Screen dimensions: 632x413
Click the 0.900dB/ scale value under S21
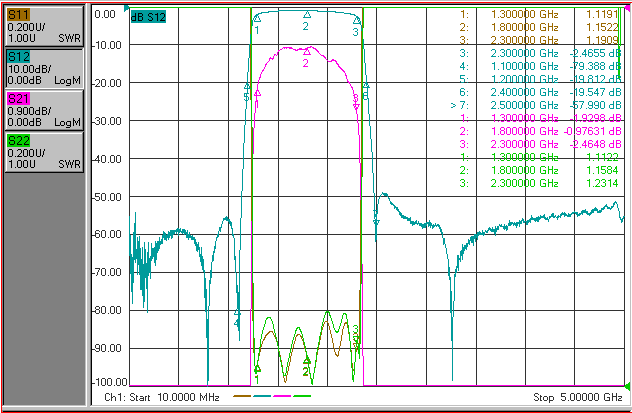29,111
